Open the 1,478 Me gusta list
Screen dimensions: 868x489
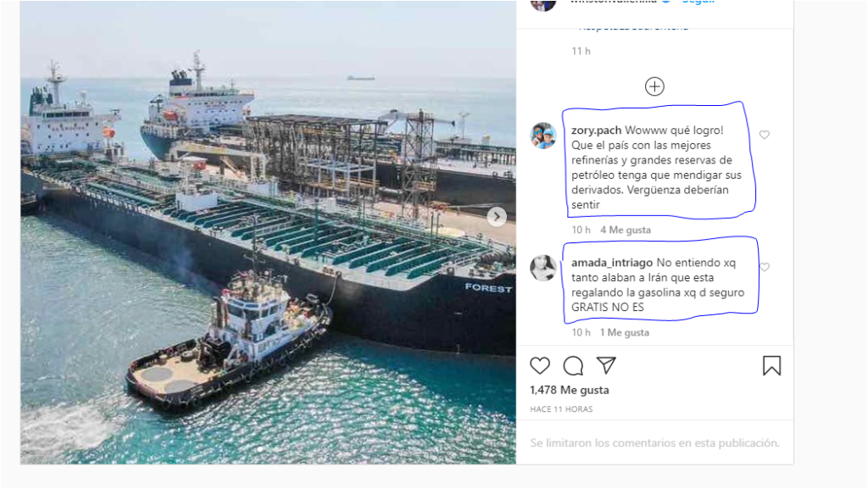[569, 390]
